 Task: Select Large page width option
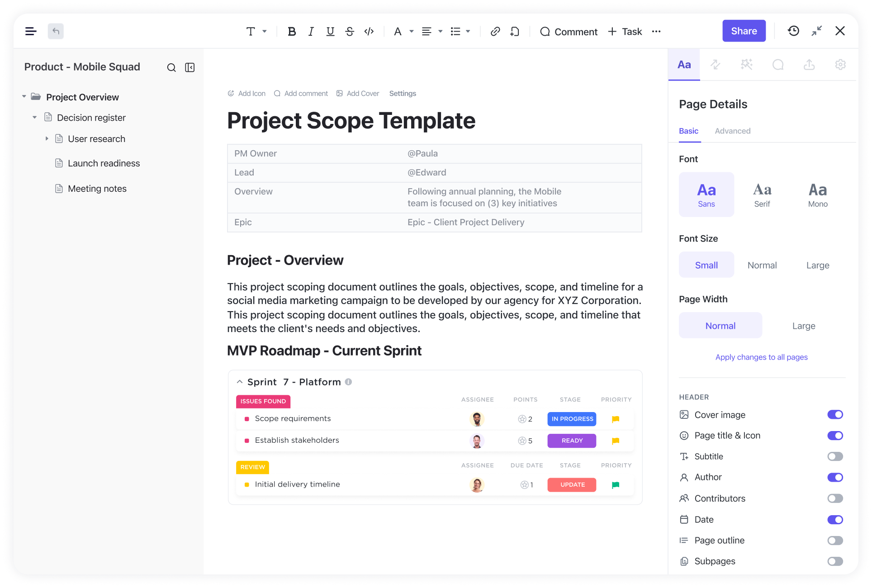(804, 326)
